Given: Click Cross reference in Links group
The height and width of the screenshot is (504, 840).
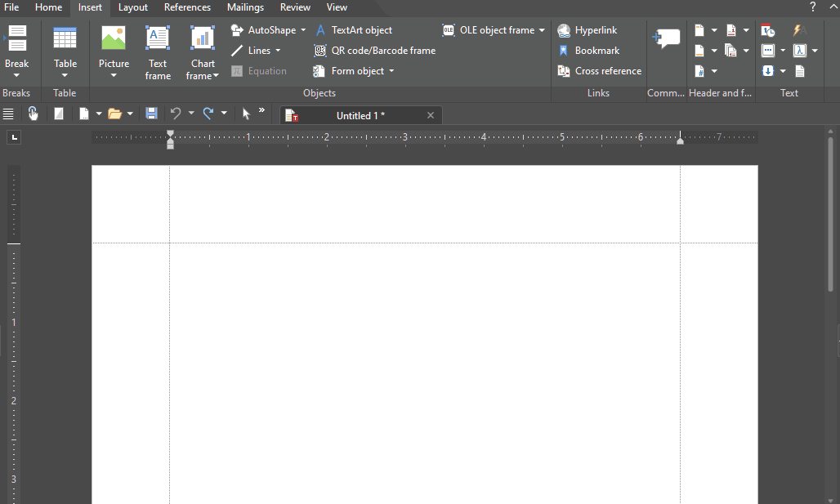Looking at the screenshot, I should [x=599, y=71].
